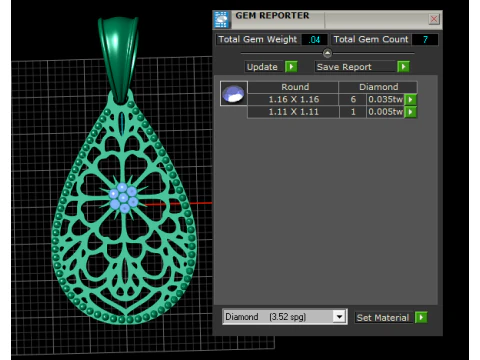Select the 1.11 X 1.11 size cell
The image size is (480, 360).
[293, 112]
